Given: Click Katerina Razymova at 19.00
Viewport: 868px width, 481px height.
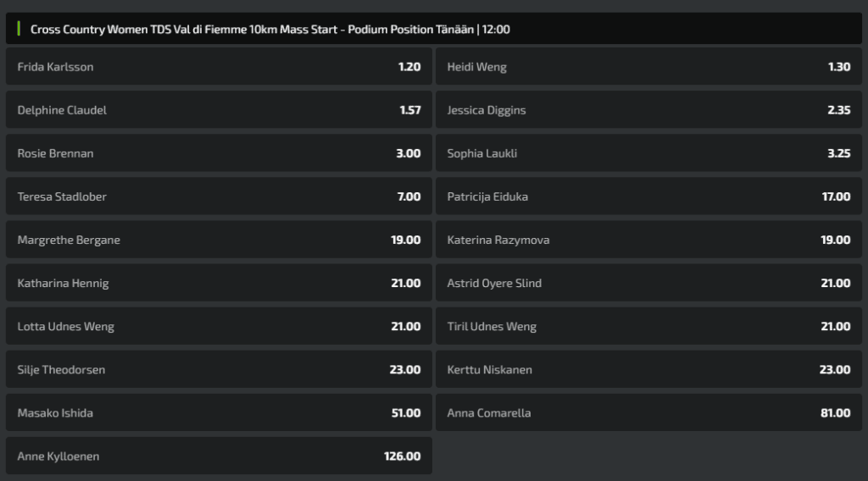Looking at the screenshot, I should [x=648, y=240].
